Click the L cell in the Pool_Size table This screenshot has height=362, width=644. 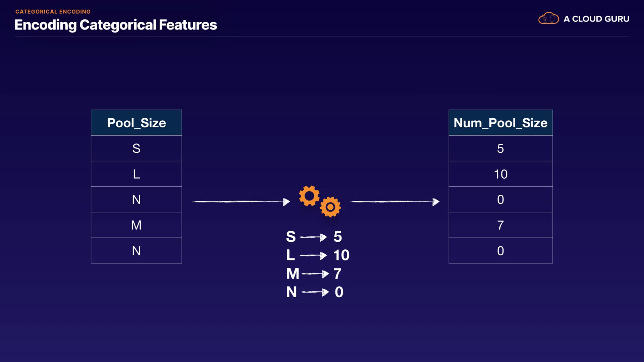pos(137,174)
